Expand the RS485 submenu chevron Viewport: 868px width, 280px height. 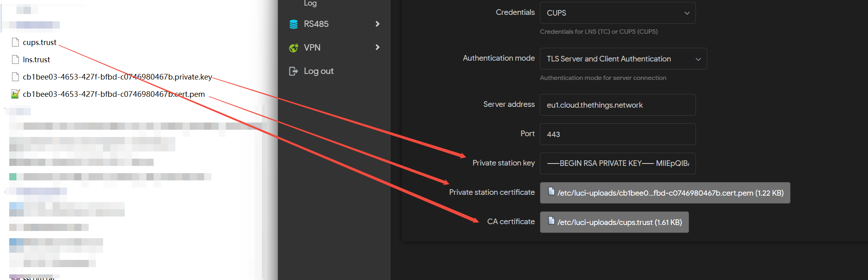tap(377, 24)
